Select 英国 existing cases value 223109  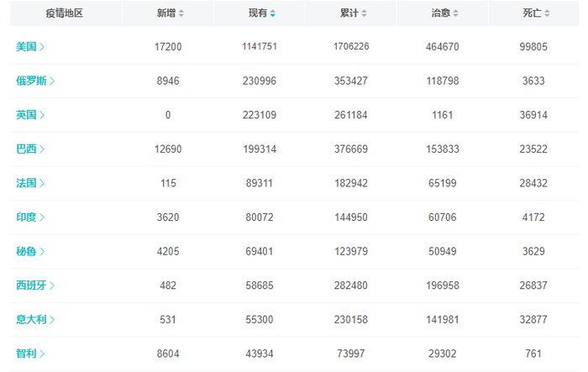tap(260, 115)
